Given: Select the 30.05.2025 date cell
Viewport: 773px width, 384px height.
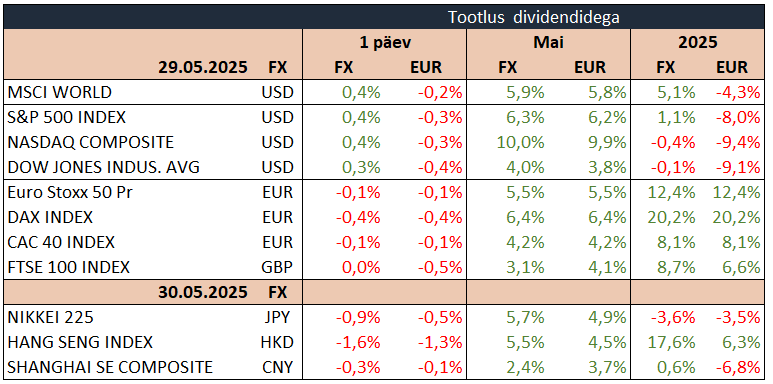Looking at the screenshot, I should [x=203, y=293].
